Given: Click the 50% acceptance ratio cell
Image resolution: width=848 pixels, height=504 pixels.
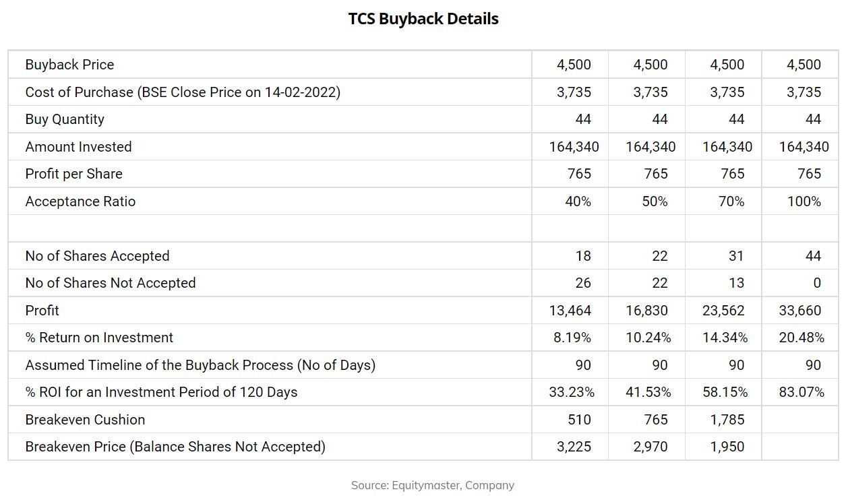Looking at the screenshot, I should tap(655, 201).
